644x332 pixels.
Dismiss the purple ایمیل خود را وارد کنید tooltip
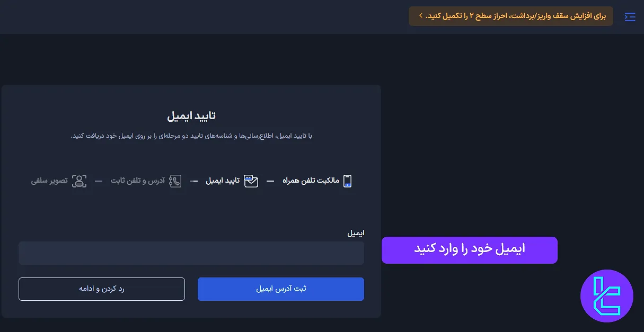coord(469,250)
